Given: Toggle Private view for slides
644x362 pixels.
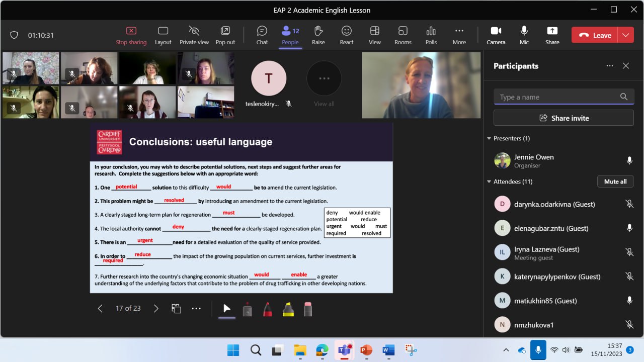Looking at the screenshot, I should [x=194, y=35].
